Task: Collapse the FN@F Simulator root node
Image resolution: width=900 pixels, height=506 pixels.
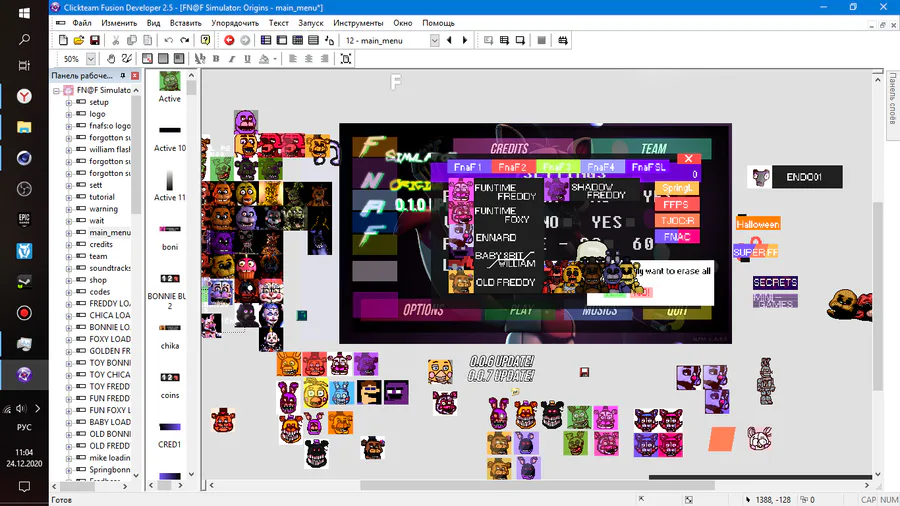Action: (56, 91)
